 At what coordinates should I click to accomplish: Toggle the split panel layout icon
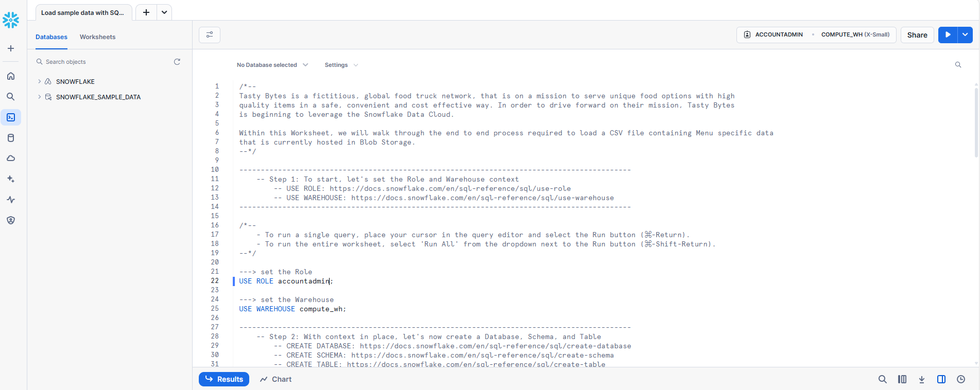click(x=941, y=379)
